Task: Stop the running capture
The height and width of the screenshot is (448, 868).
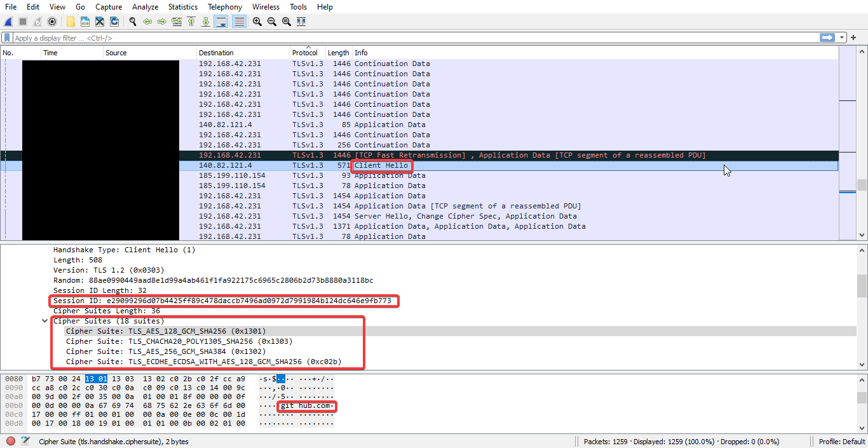Action: point(22,21)
